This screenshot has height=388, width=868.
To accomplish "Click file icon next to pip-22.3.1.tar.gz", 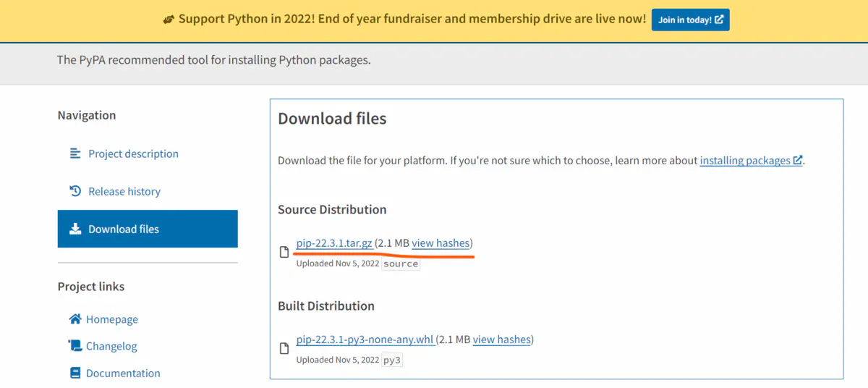I will (x=284, y=252).
